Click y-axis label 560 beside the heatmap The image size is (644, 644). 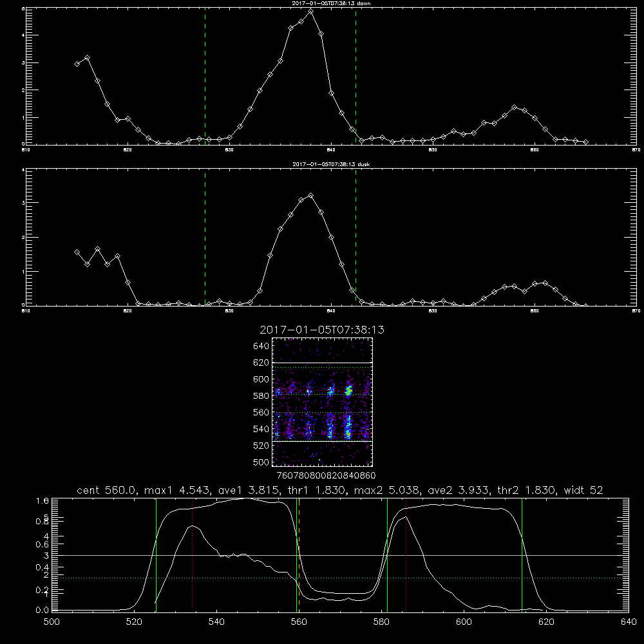tap(261, 412)
